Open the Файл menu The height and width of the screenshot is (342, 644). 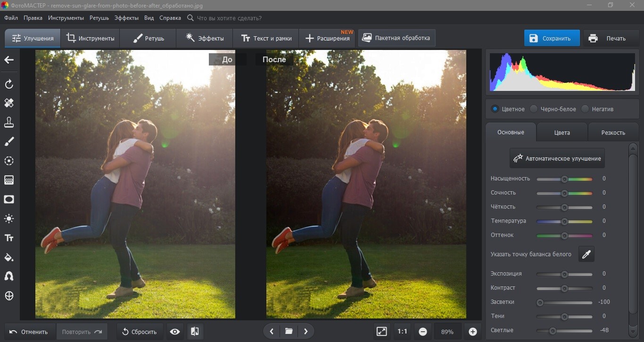click(x=11, y=18)
